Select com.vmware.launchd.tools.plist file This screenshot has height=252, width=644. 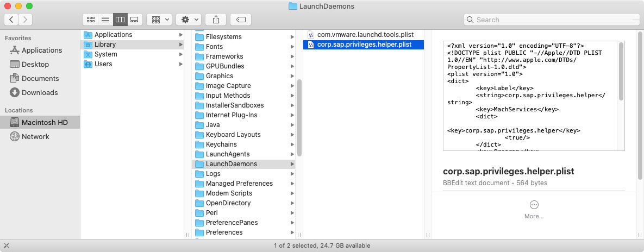click(364, 34)
